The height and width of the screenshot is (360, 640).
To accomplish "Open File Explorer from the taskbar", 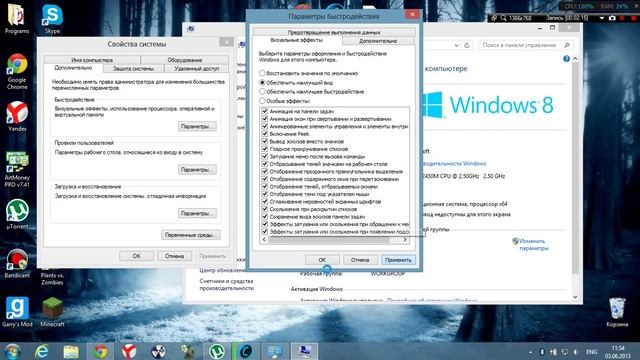I will click(x=71, y=351).
